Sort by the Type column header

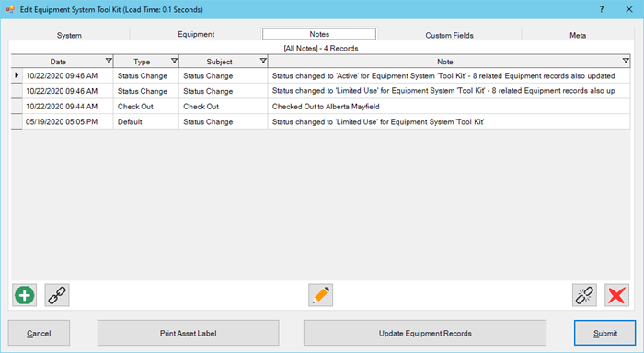point(142,62)
